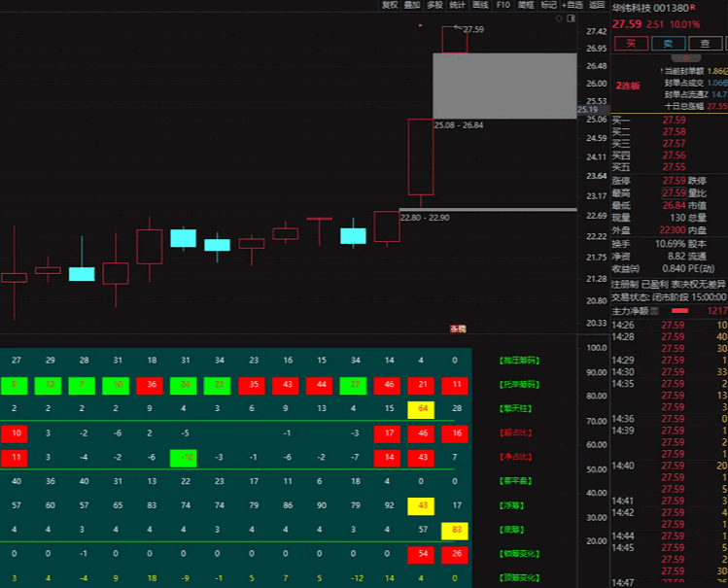Click the 浮筹 indicator label
This screenshot has height=588, width=728.
click(x=511, y=505)
